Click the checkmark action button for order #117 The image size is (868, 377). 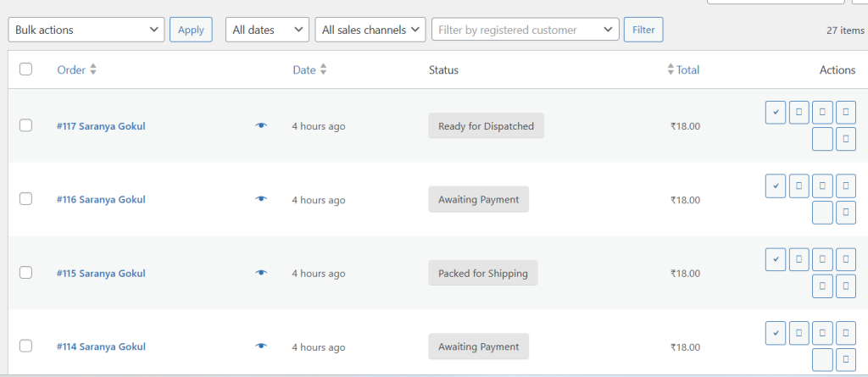point(775,112)
